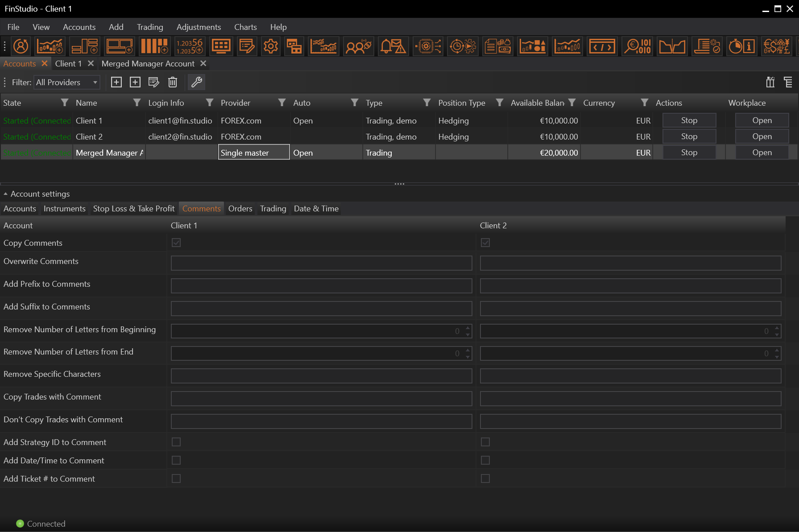Click the stopwatch info icon in toolbar
This screenshot has height=532, width=799.
741,46
